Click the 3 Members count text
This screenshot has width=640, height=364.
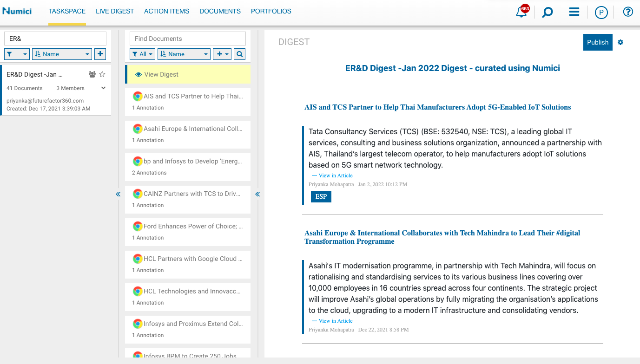(x=71, y=88)
